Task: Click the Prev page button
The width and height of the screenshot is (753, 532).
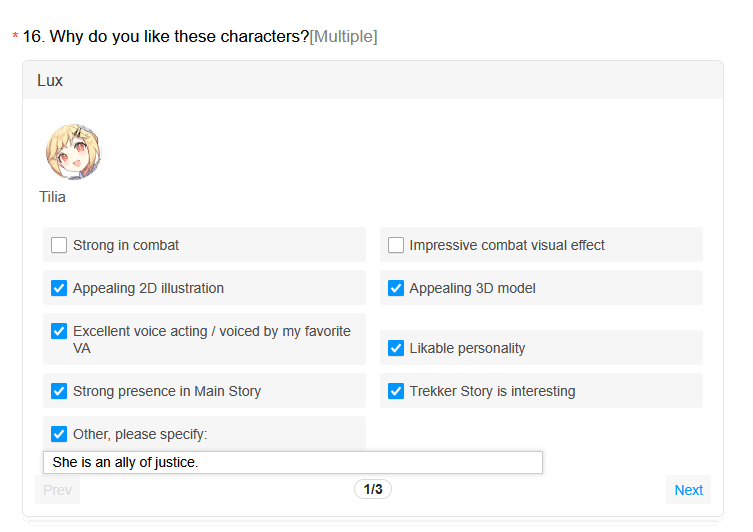Action: pyautogui.click(x=57, y=490)
